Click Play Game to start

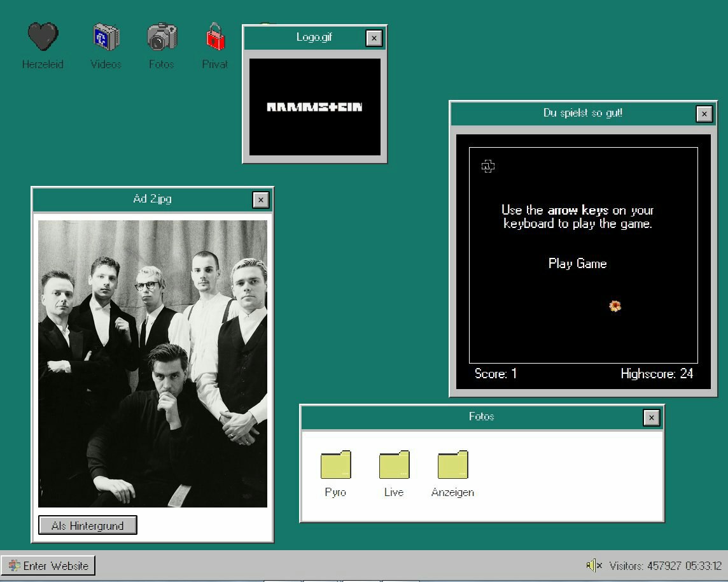click(578, 264)
